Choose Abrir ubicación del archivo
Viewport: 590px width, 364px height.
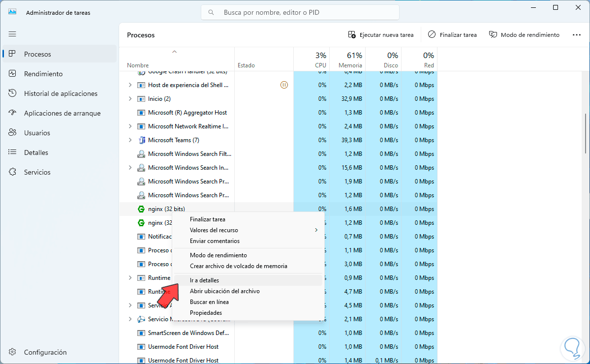click(x=224, y=291)
